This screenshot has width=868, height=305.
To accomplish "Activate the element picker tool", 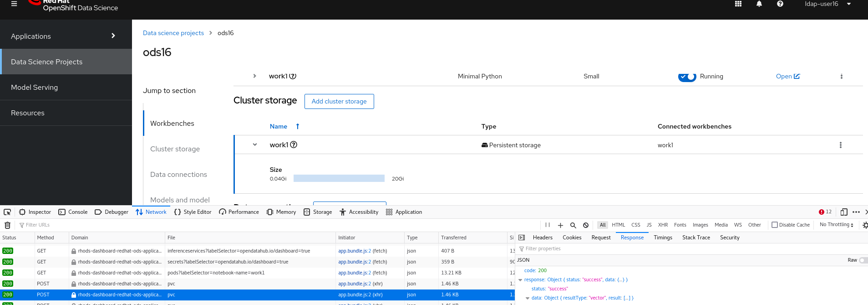I will click(7, 212).
